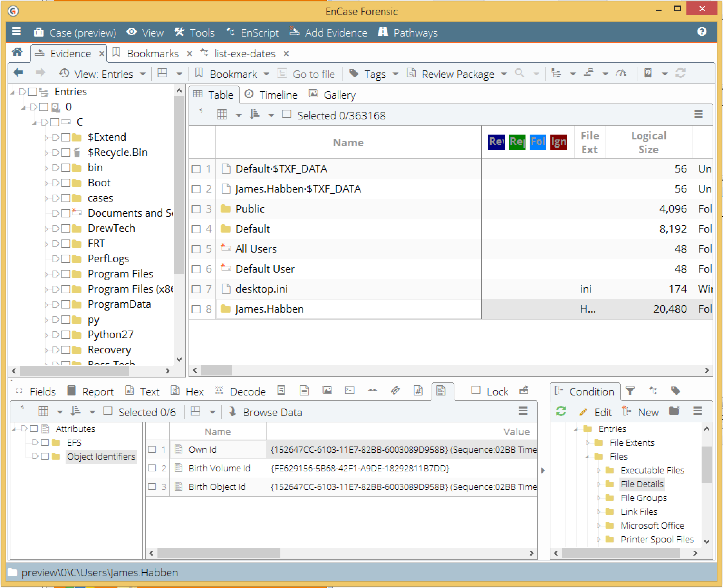Toggle the Lock checkbox
The width and height of the screenshot is (723, 588).
coord(476,390)
